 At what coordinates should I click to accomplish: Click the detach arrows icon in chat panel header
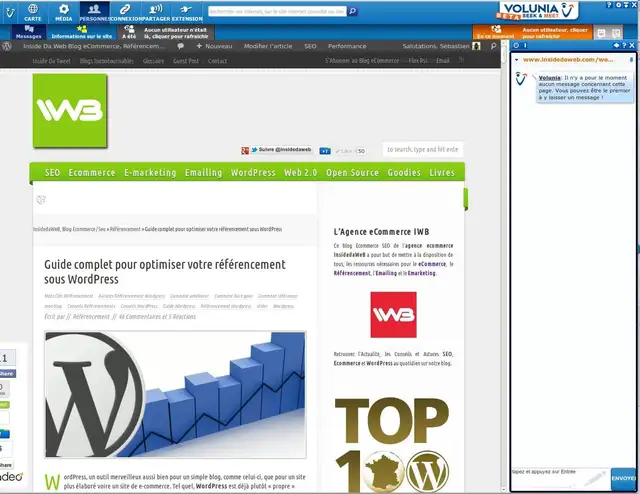point(616,45)
